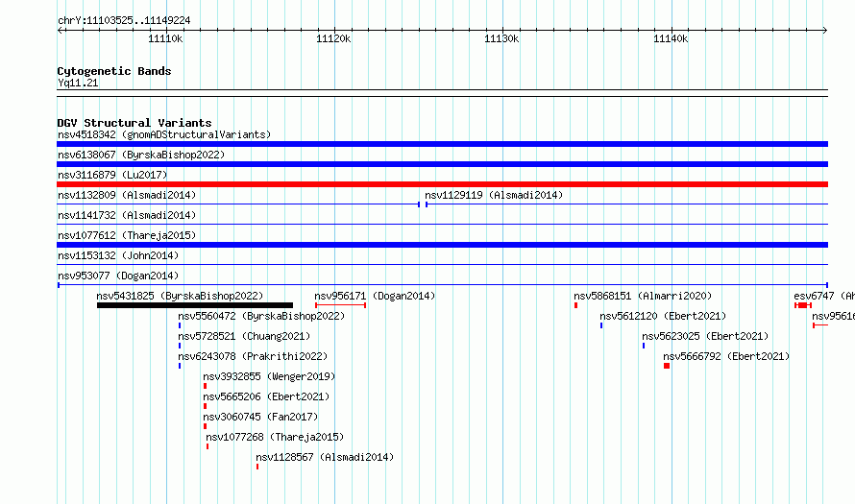Click the thin blue line under nsv953077
855x504 pixels.
tap(442, 285)
